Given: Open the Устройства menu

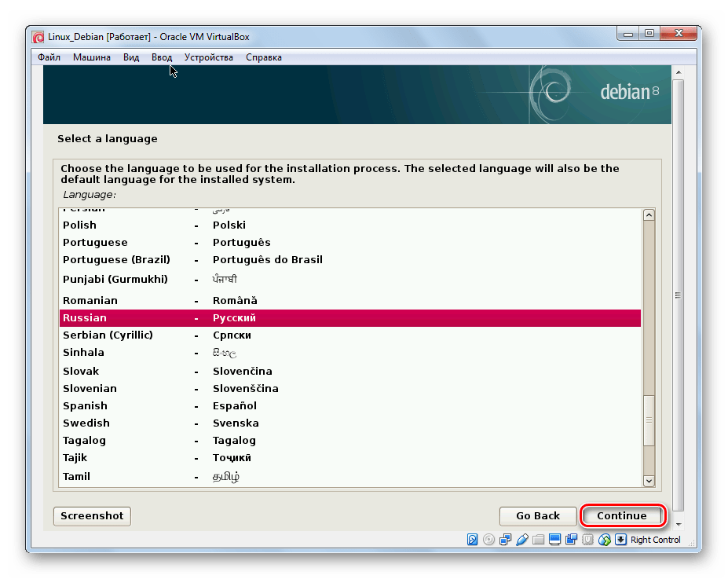Looking at the screenshot, I should 208,57.
